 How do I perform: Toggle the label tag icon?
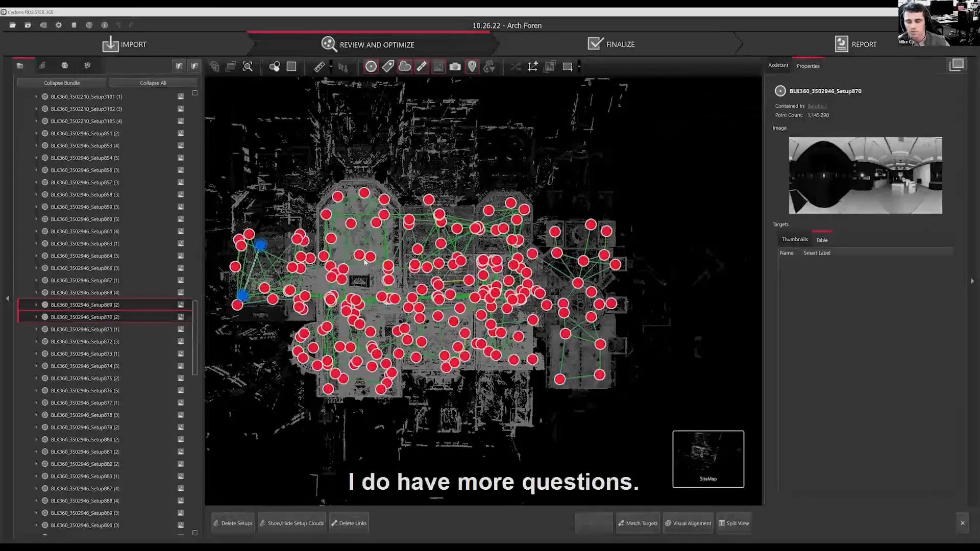tap(388, 66)
